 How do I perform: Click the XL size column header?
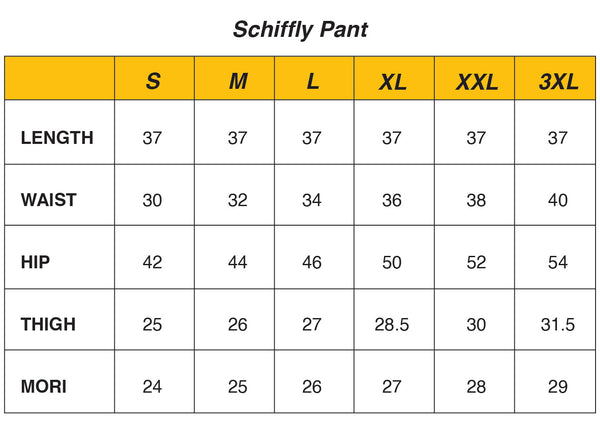click(x=393, y=82)
